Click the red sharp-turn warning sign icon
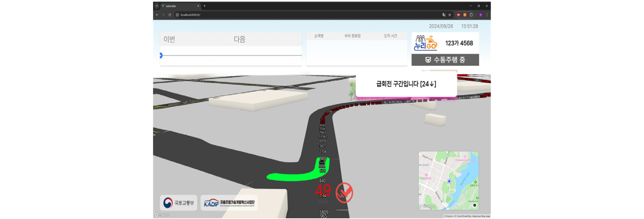This screenshot has height=219, width=644. pos(344,192)
